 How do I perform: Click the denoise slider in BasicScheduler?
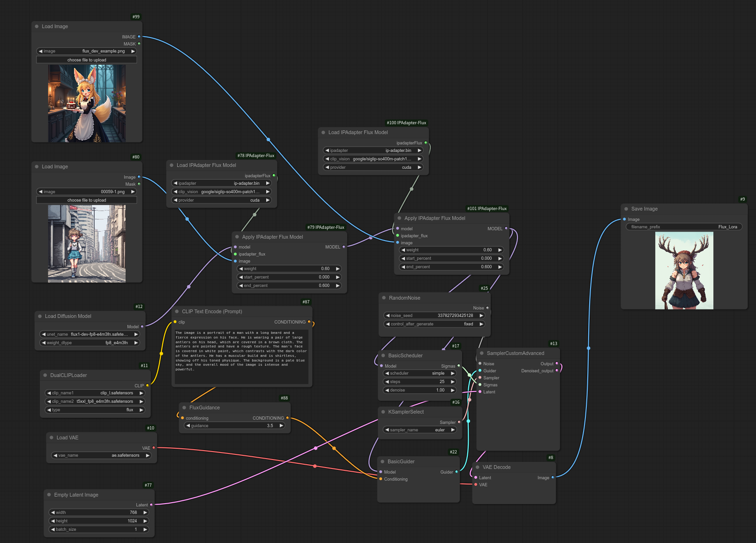pos(419,390)
